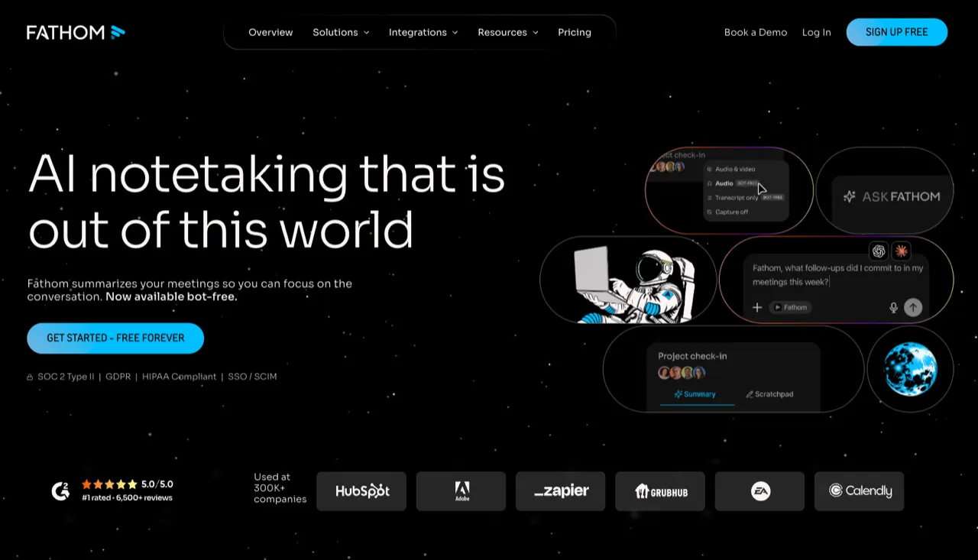Click the SOC 2 Type II text

[66, 377]
